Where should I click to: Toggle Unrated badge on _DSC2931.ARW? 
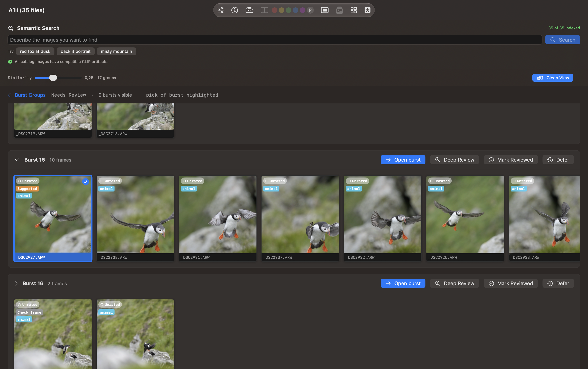coord(192,181)
